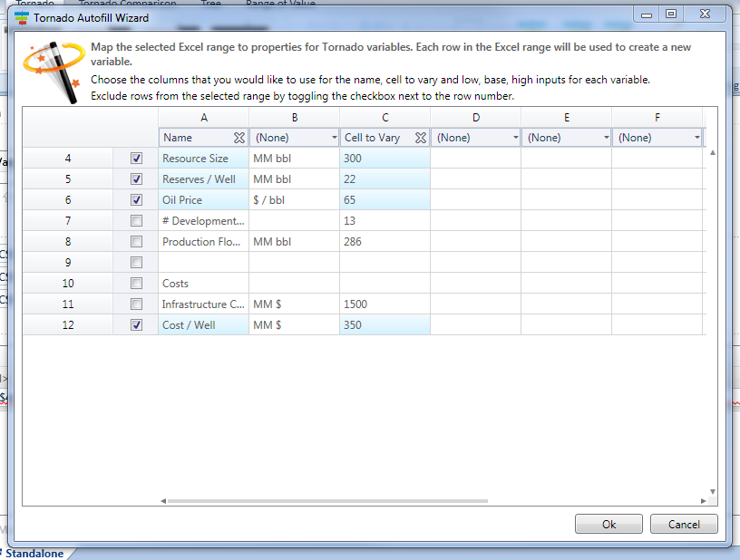Clear the Cell to Vary mapping X icon

421,138
